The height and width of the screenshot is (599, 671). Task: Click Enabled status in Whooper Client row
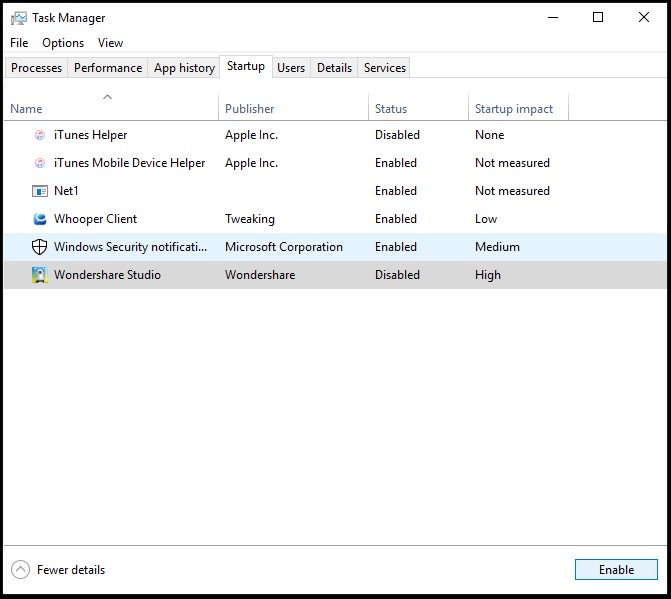[x=396, y=219]
